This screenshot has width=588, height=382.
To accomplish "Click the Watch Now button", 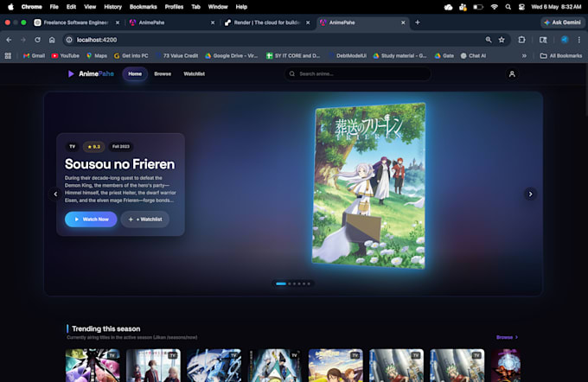I will coord(91,220).
